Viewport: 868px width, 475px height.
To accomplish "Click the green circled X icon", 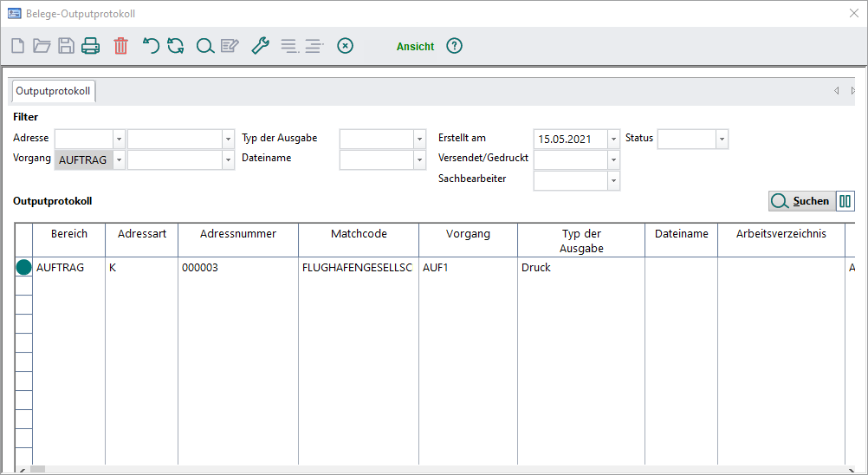I will [345, 47].
